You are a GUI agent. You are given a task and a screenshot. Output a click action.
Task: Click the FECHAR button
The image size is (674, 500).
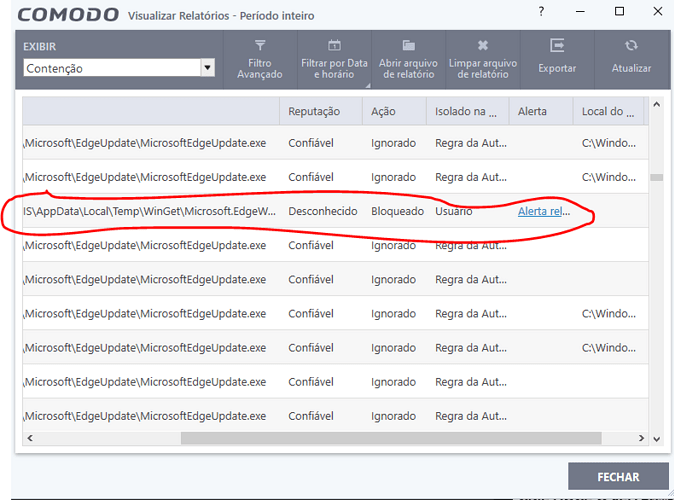[617, 476]
